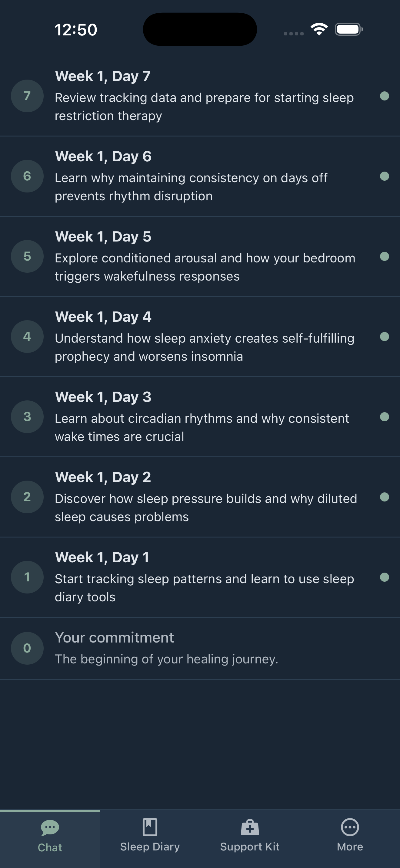Tap the number 7 lesson badge
400x868 pixels.
click(x=27, y=96)
